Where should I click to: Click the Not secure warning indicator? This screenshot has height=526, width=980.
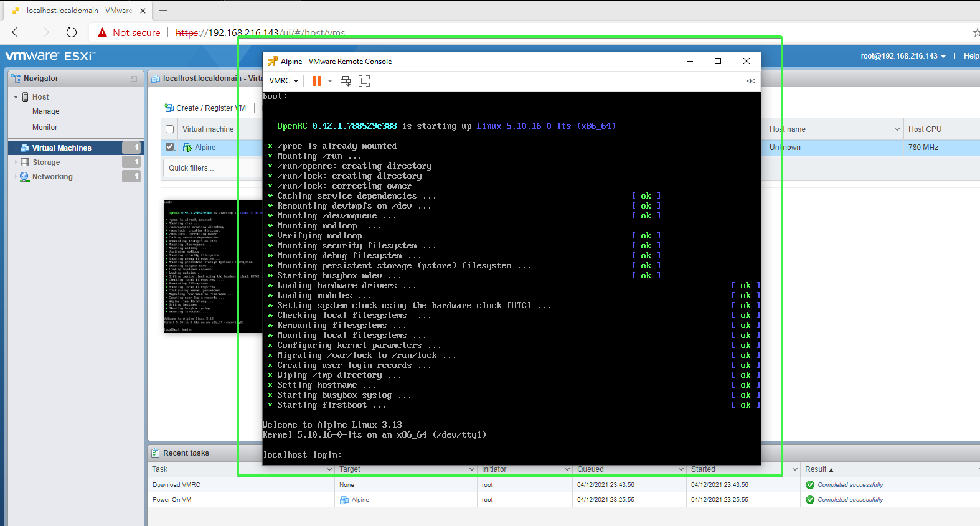(x=129, y=32)
